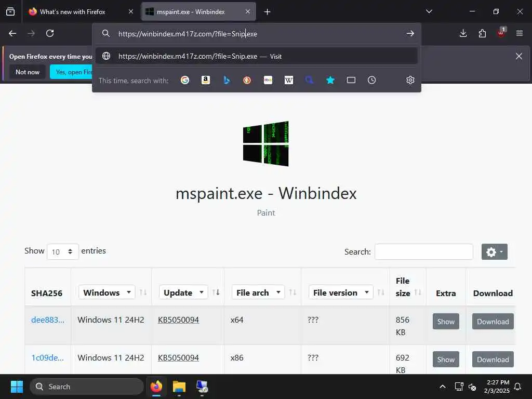Screen dimensions: 532x399
Task: Click Show for the x64 row
Action: click(446, 321)
